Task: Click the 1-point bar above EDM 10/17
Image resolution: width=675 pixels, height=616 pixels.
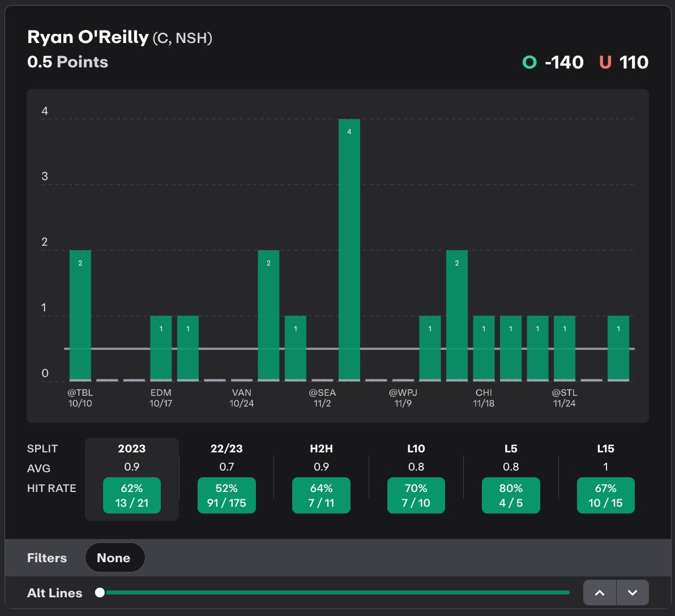Action: tap(161, 348)
